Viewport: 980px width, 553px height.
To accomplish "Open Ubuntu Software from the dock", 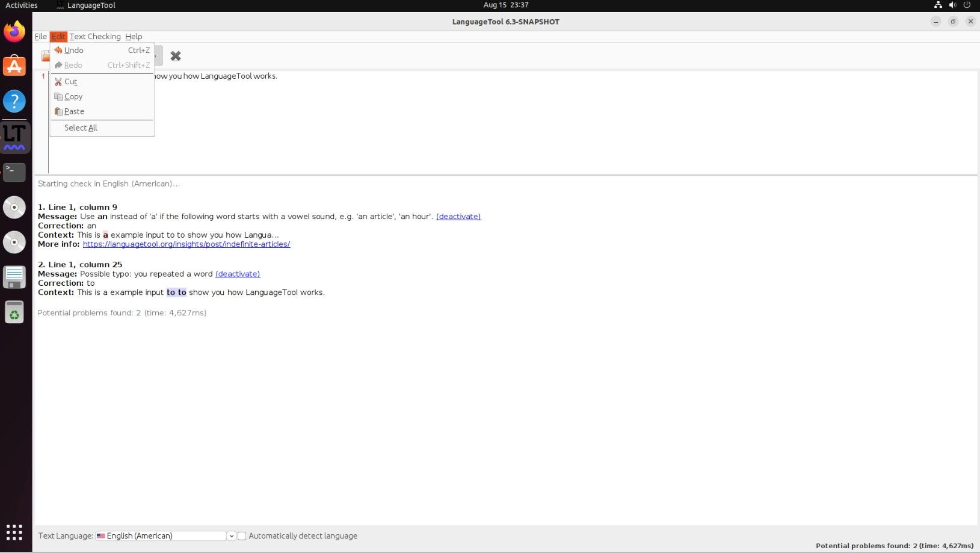I will click(14, 66).
